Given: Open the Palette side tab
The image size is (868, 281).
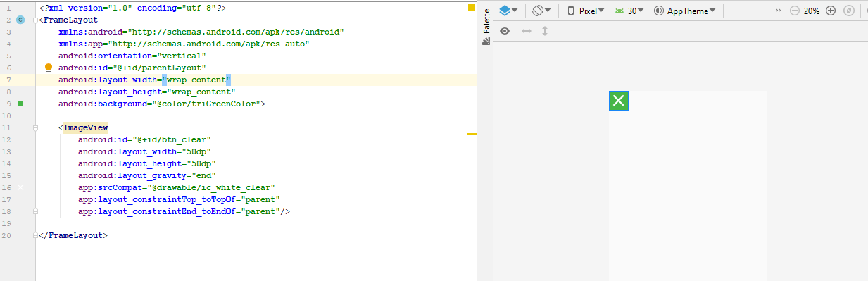Looking at the screenshot, I should [486, 27].
